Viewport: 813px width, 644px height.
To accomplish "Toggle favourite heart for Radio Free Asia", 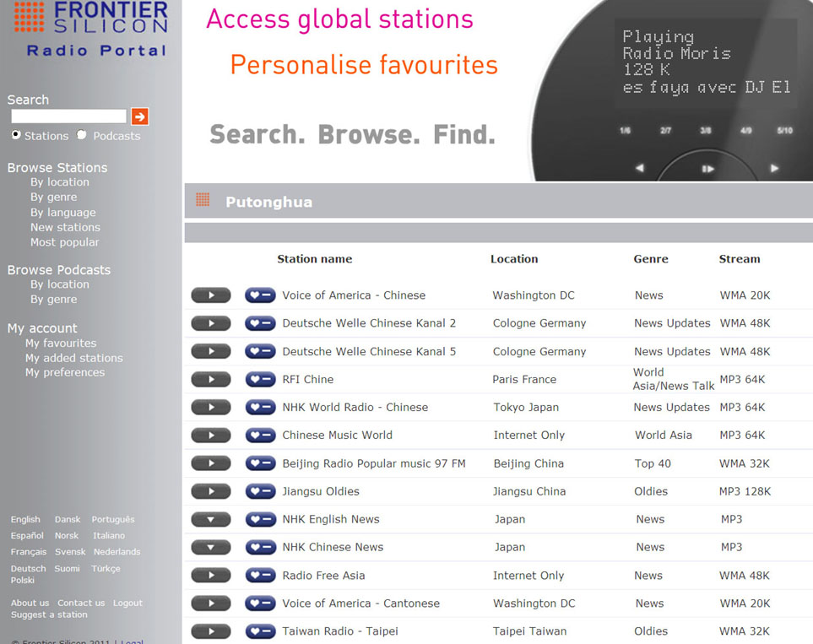I will 260,576.
